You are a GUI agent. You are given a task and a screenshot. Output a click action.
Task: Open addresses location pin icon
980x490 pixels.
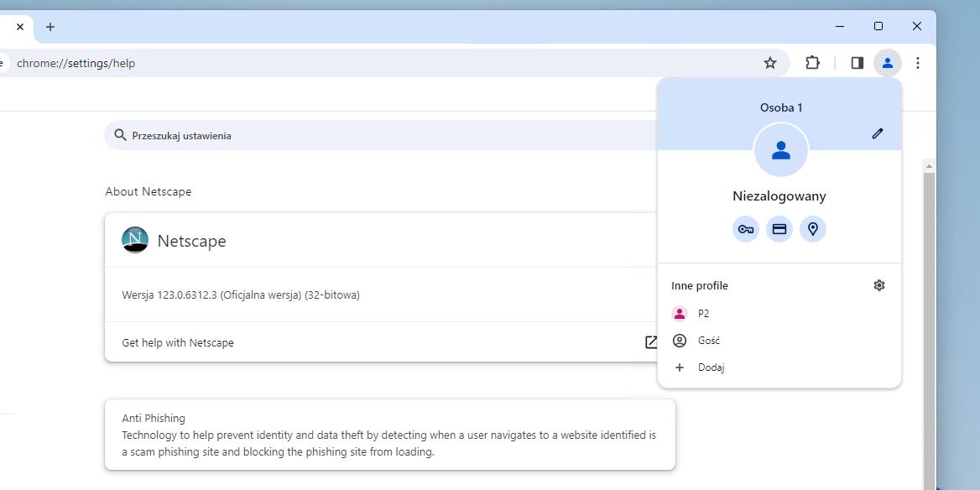coord(813,229)
